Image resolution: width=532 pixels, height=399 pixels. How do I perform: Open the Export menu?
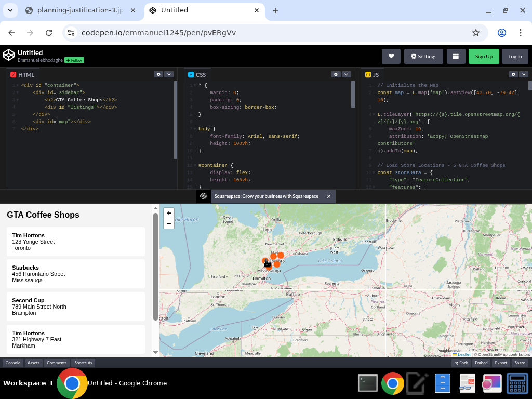501,363
